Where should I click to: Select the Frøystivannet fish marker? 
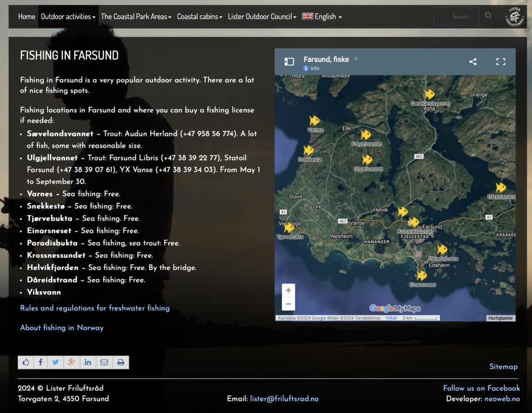click(366, 135)
